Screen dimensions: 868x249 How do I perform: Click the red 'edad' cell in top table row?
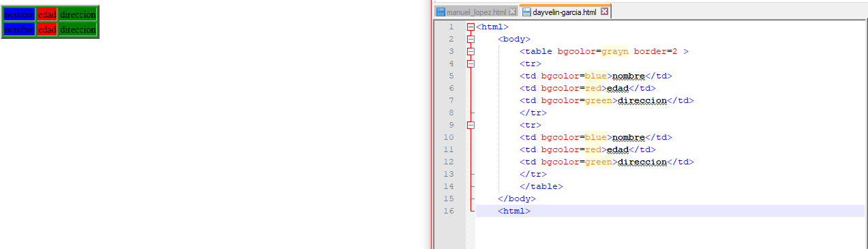coord(47,14)
